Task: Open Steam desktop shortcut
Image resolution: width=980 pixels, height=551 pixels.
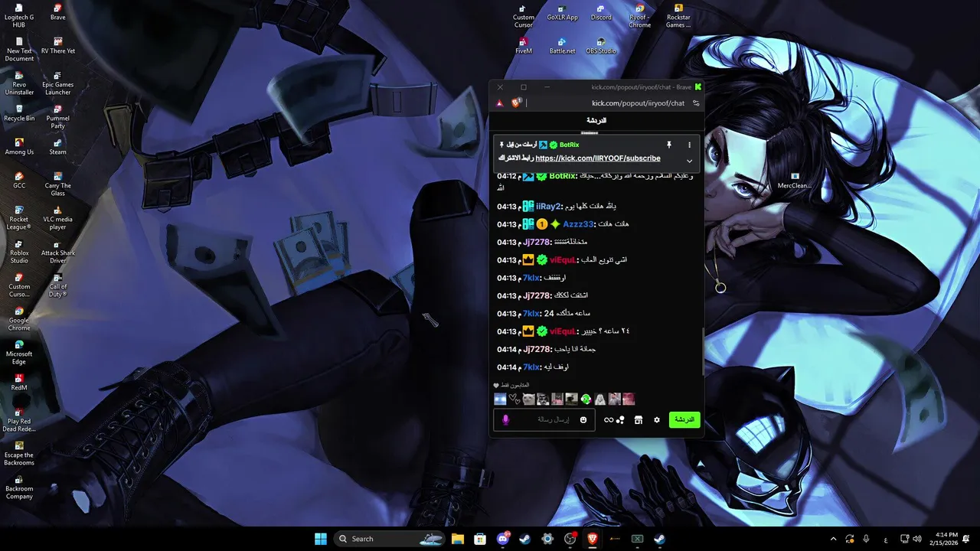Action: click(57, 146)
